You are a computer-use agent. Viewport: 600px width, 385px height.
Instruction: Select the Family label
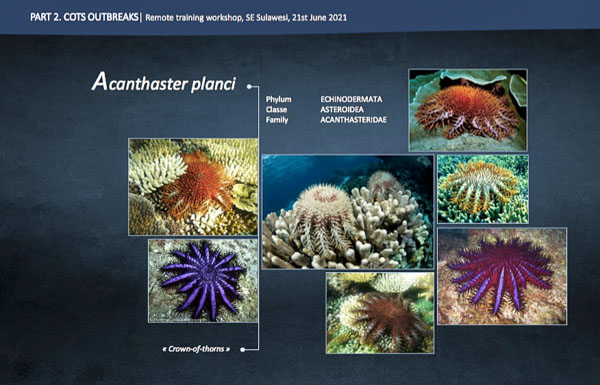[277, 120]
